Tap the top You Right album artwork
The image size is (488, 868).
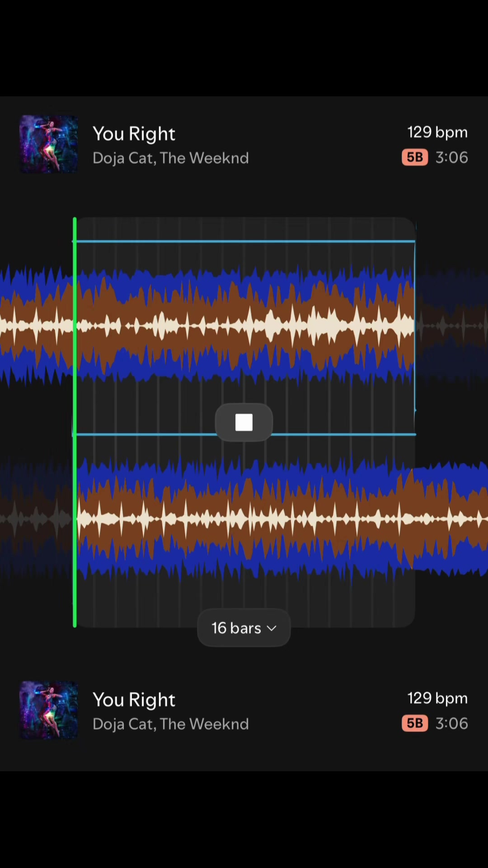[49, 144]
